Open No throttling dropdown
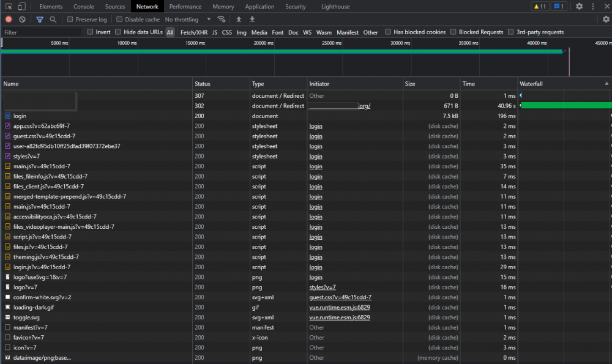The image size is (612, 364). pyautogui.click(x=188, y=19)
